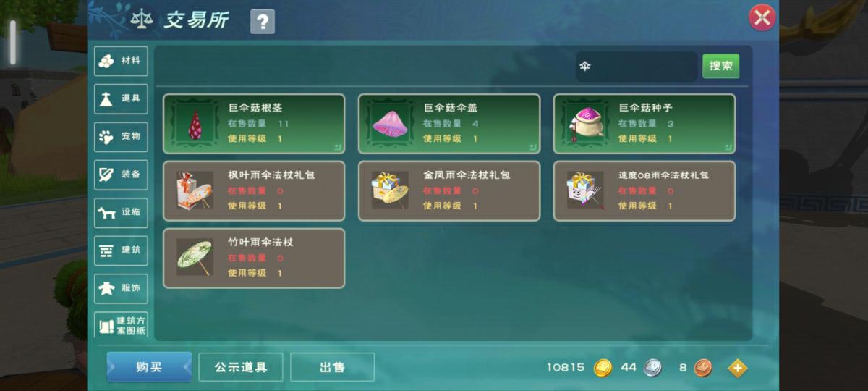Viewport: 868px width, 391px height.
Task: Select the 材料 materials category
Action: pos(121,61)
